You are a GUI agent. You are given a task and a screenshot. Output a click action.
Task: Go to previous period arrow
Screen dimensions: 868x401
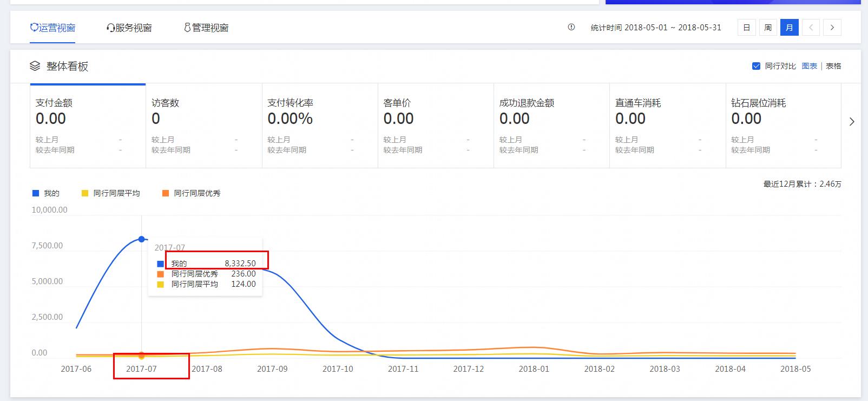[x=811, y=28]
